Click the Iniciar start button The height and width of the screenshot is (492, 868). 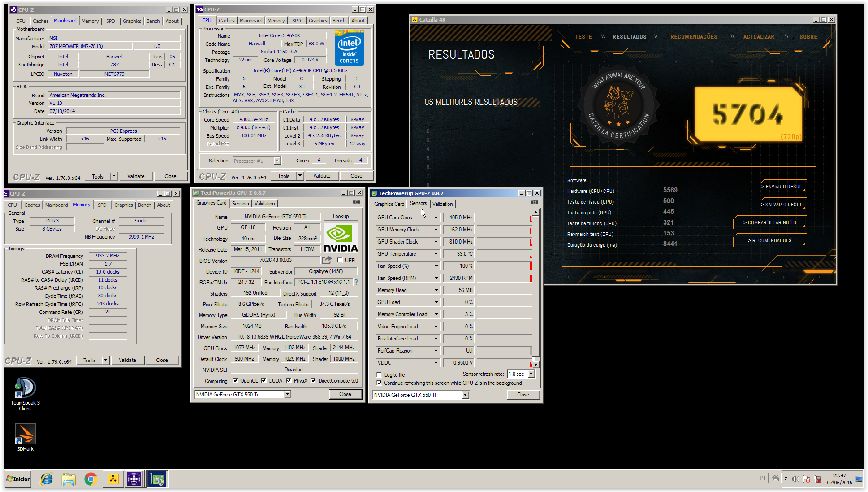pos(18,479)
